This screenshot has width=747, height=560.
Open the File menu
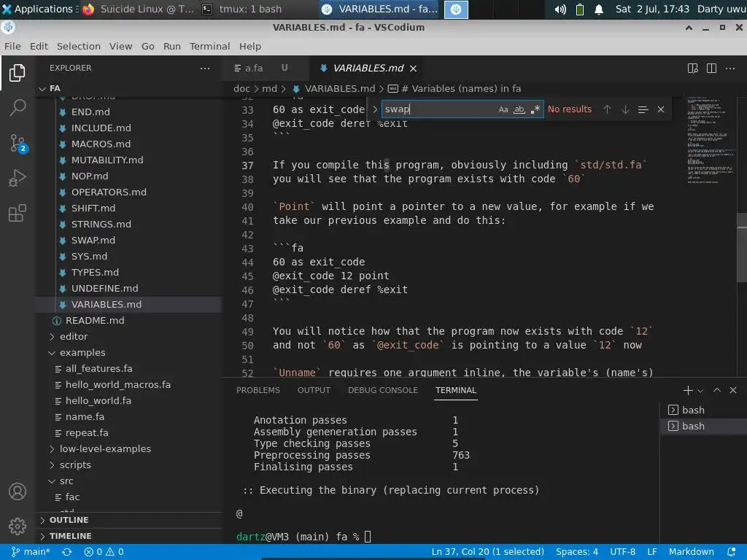click(12, 46)
